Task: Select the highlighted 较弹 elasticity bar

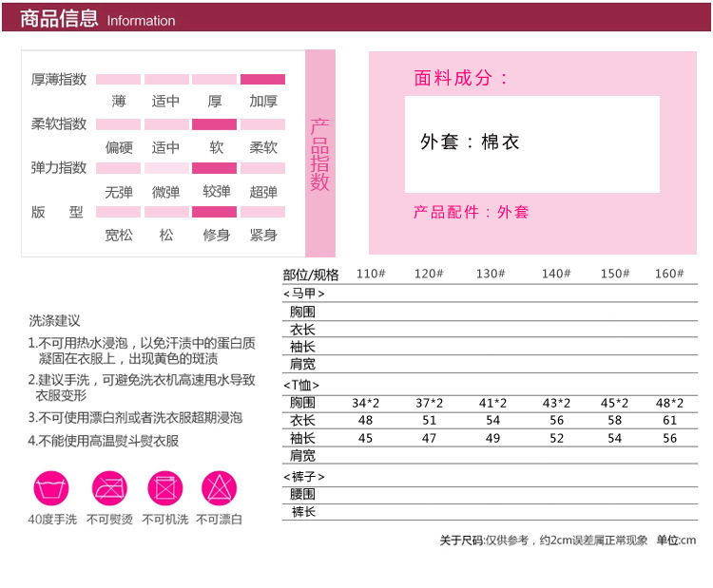Action: (x=214, y=168)
